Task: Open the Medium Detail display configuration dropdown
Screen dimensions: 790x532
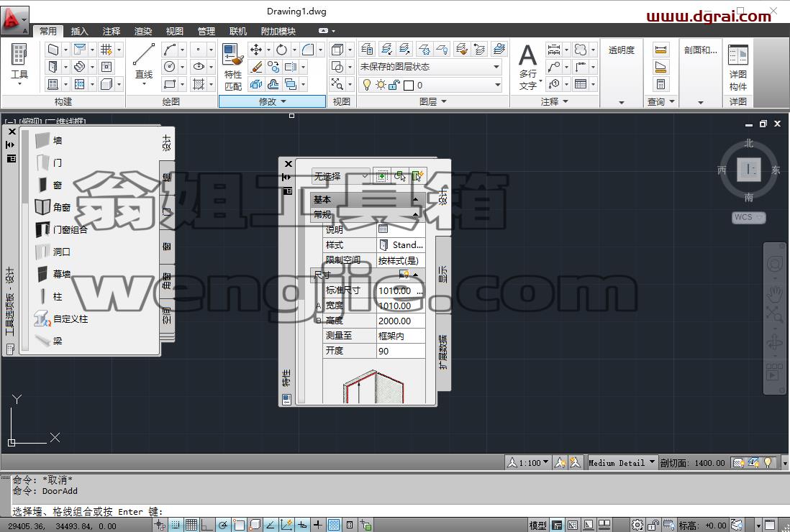Action: [622, 462]
